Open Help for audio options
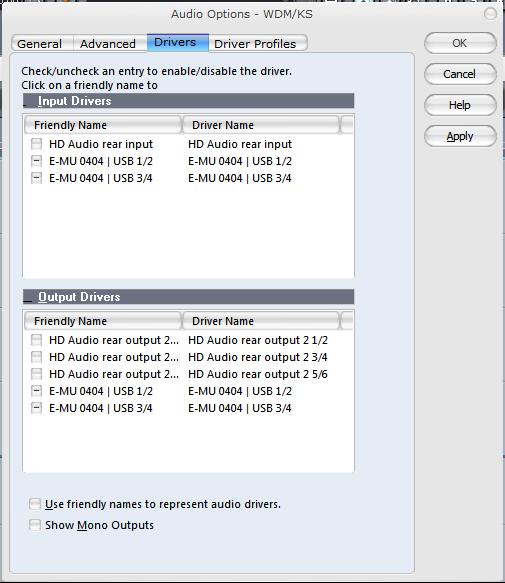This screenshot has width=505, height=583. click(x=460, y=105)
